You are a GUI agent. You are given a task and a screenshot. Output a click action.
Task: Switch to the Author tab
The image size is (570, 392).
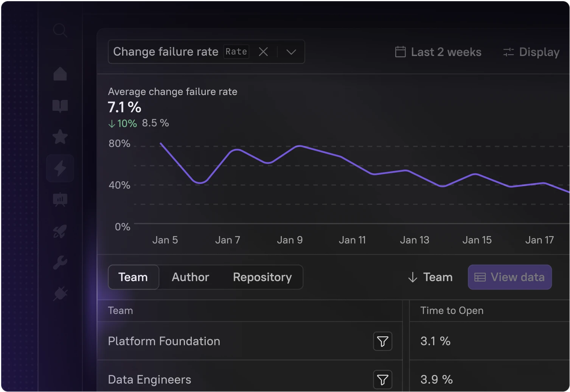(190, 277)
